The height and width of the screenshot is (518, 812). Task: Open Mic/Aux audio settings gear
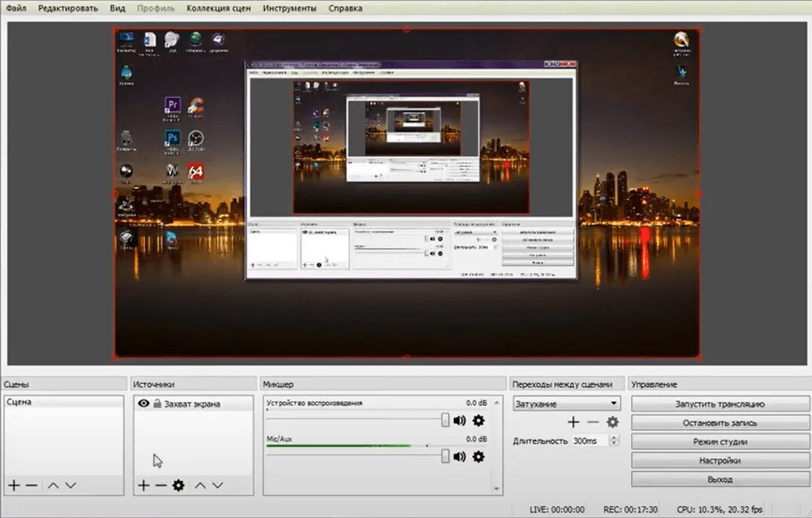coord(479,456)
